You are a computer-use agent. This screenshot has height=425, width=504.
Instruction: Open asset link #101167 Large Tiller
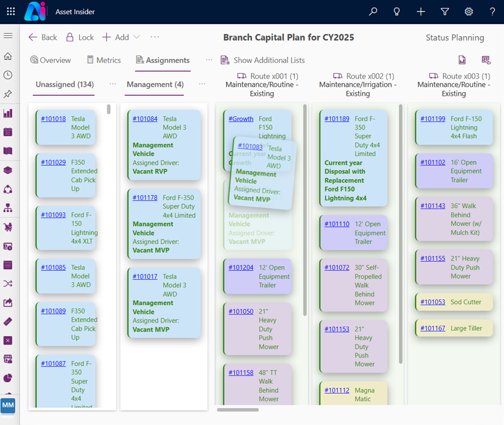click(433, 328)
